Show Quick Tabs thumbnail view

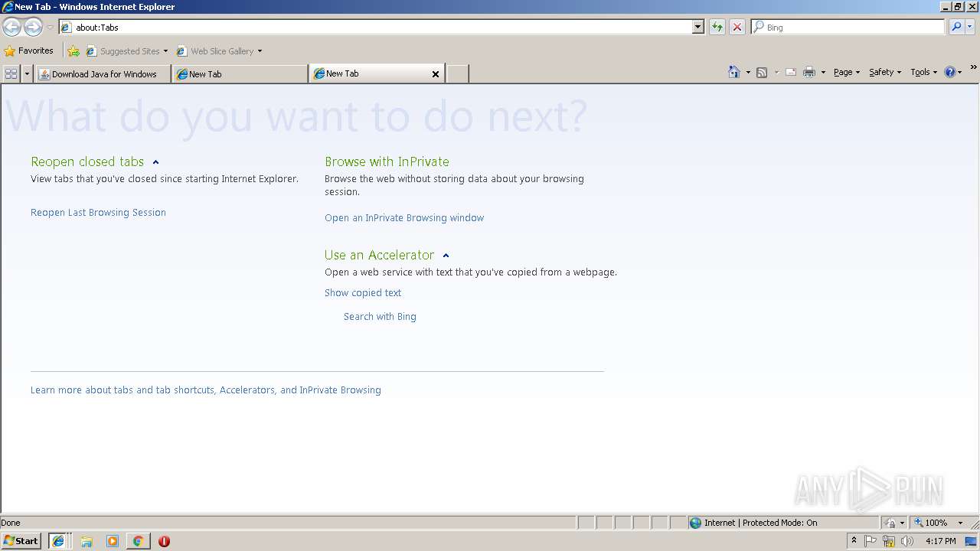pos(11,73)
